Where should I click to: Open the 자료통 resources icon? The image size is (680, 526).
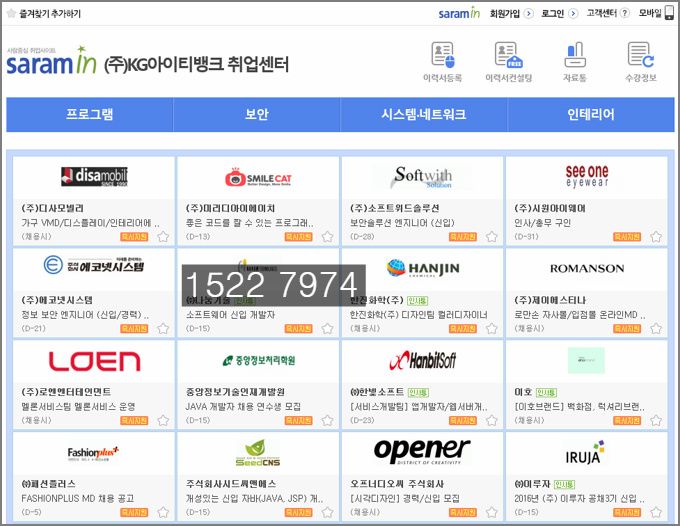pos(575,62)
